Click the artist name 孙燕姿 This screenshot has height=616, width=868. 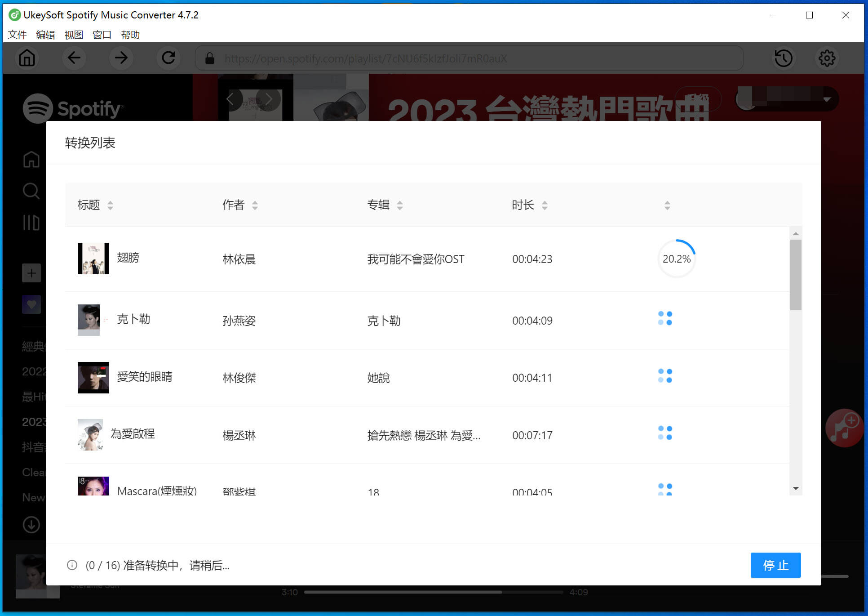point(239,321)
